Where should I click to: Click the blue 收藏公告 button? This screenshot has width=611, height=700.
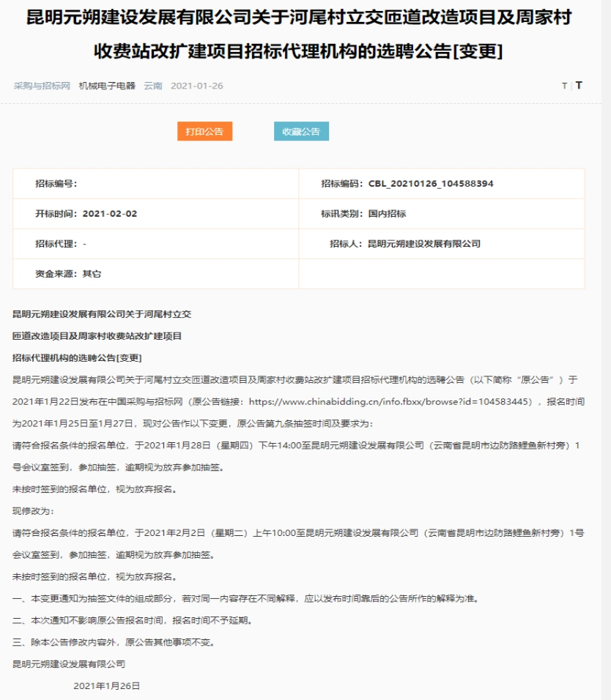(301, 131)
